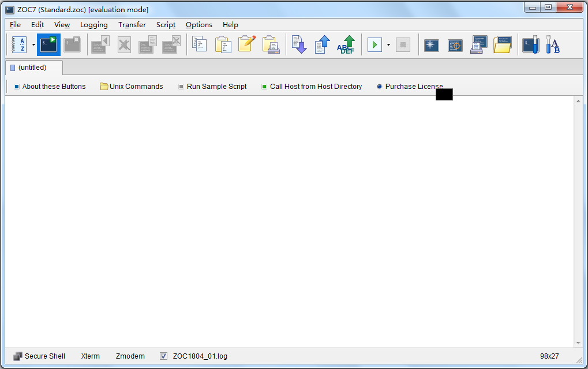Open the folder with terminal icon

(503, 44)
